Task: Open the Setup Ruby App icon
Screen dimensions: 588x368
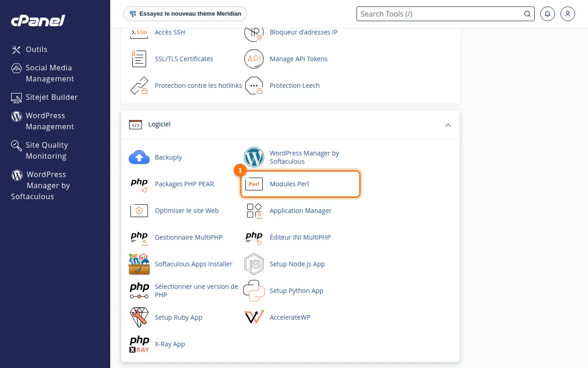Action: coord(139,317)
